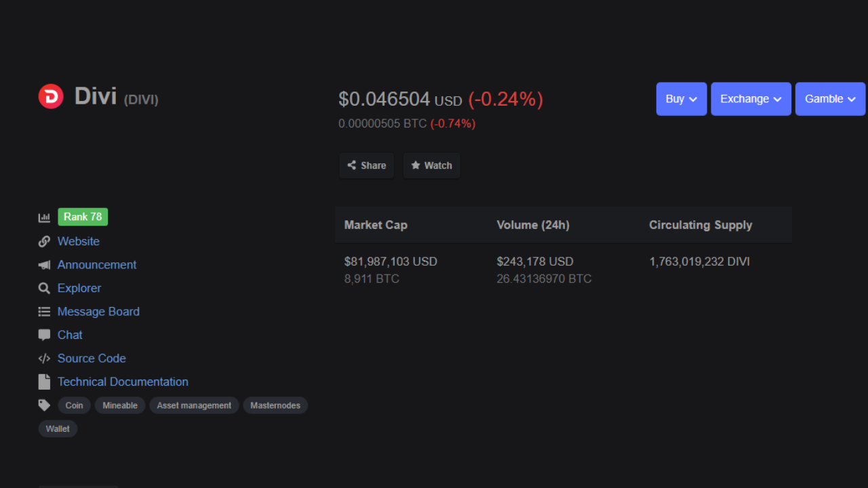Click the red Divi coin logo
This screenshot has width=868, height=488.
click(51, 97)
